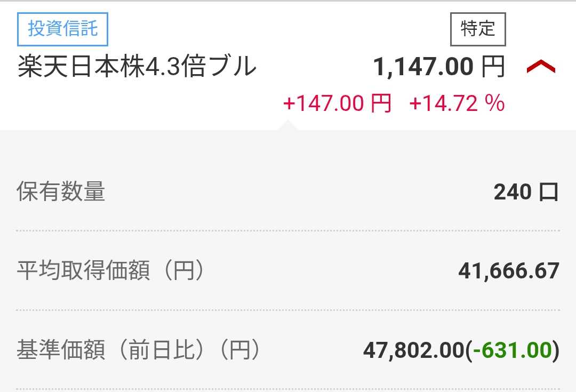576x392 pixels.
Task: Click the 口 unit beside 240
Action: click(548, 192)
